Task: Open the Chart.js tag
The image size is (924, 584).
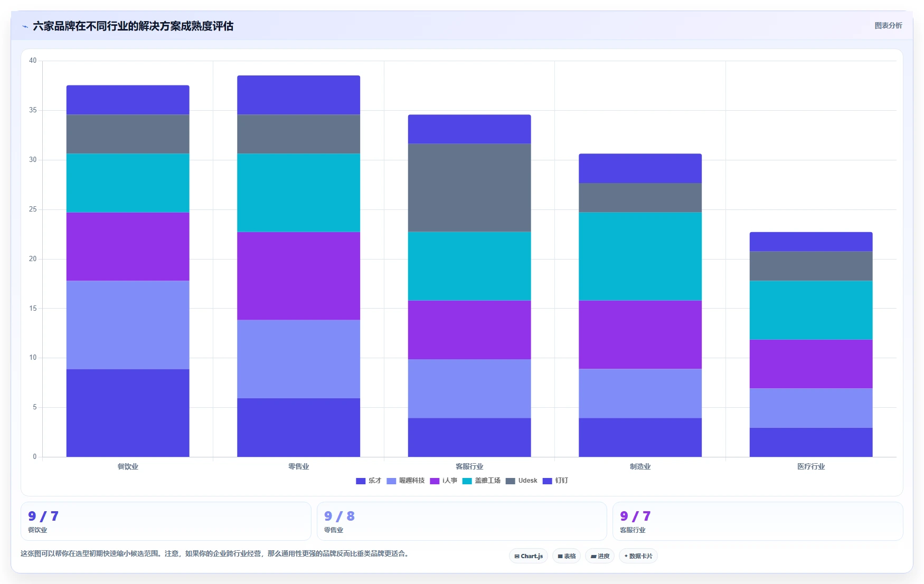Action: (x=529, y=556)
